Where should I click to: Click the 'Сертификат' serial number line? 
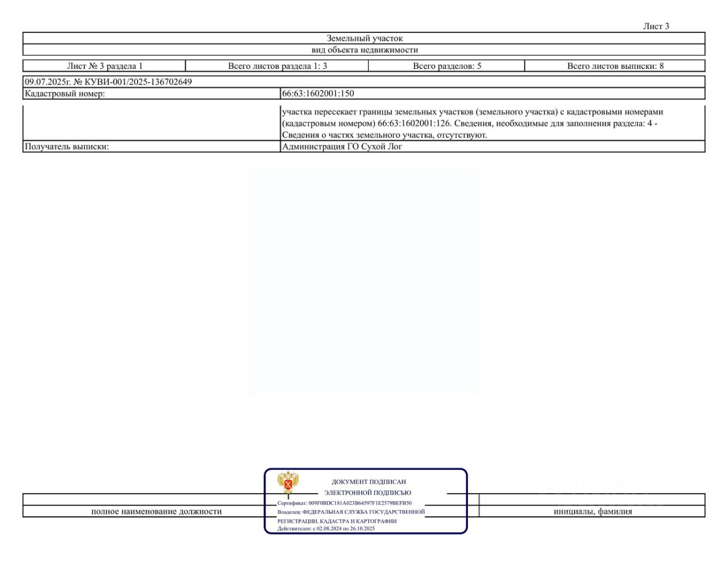coord(345,503)
